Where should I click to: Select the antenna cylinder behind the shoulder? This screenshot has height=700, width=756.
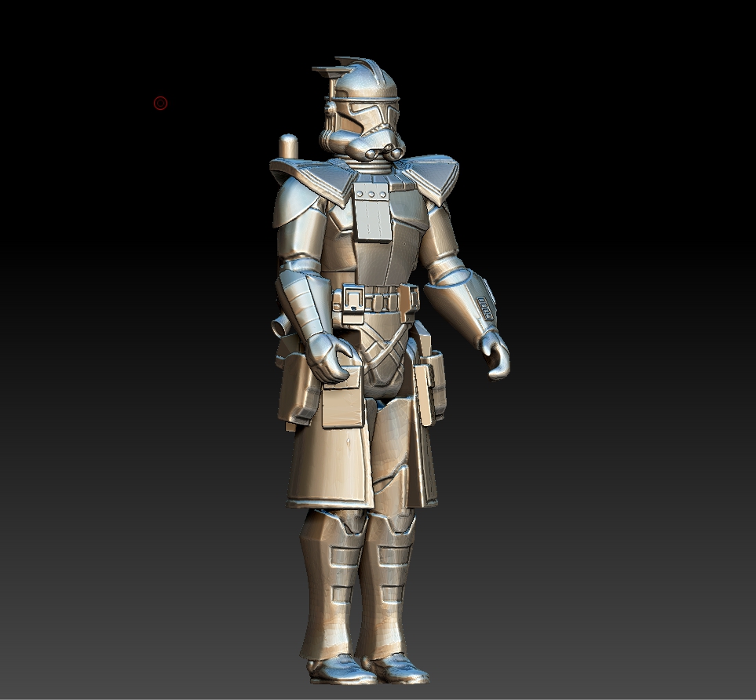pos(288,147)
